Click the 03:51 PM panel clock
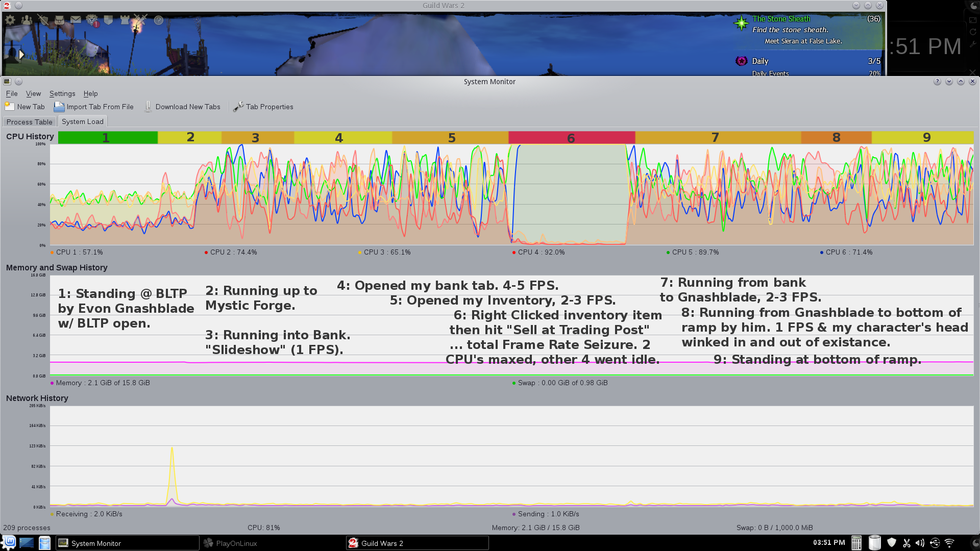 click(x=829, y=543)
